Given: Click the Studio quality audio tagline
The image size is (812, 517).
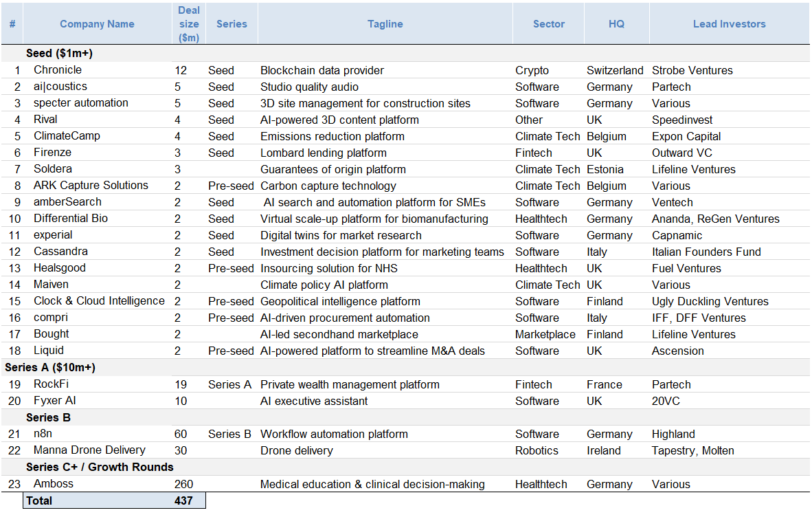Looking at the screenshot, I should pos(309,87).
